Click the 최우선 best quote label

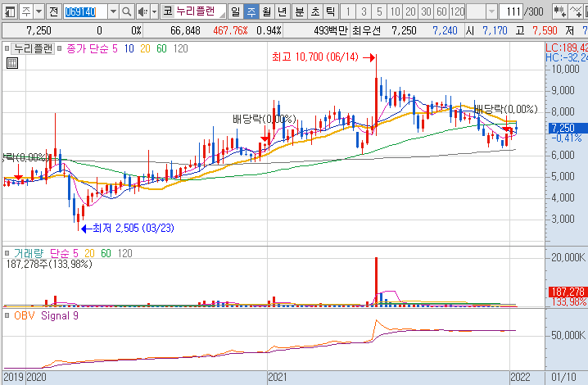coord(366,30)
